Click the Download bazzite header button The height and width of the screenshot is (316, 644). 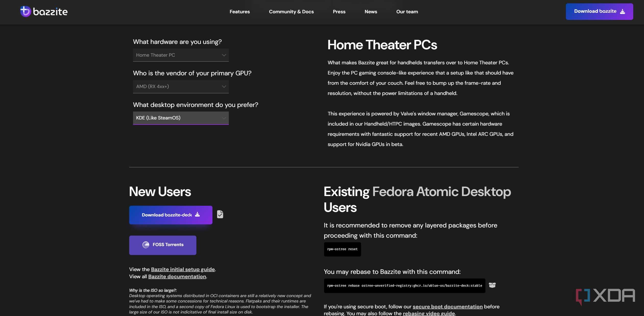point(599,11)
